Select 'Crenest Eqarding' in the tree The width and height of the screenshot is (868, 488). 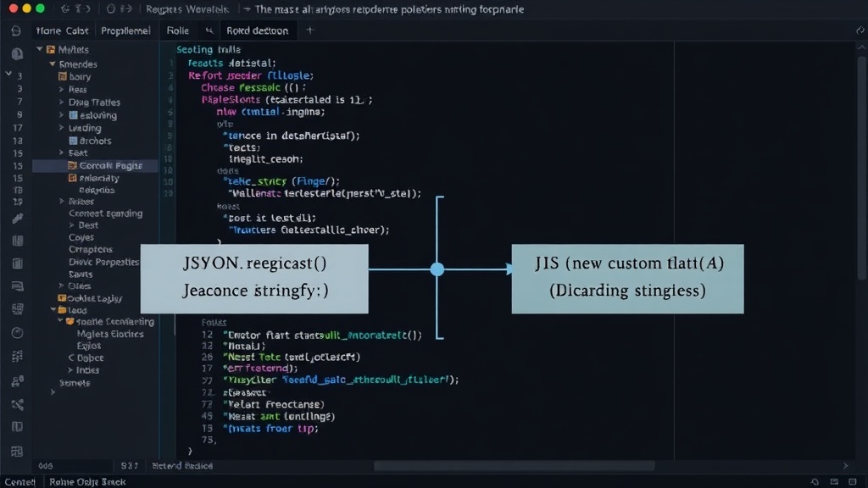(105, 213)
